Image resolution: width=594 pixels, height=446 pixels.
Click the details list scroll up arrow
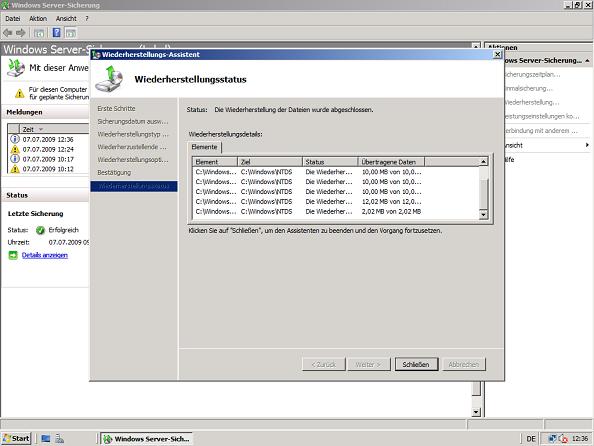pyautogui.click(x=483, y=162)
